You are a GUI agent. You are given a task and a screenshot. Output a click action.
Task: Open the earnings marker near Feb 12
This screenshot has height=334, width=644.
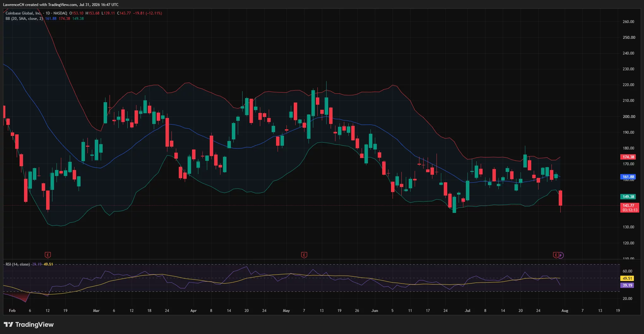coord(48,255)
